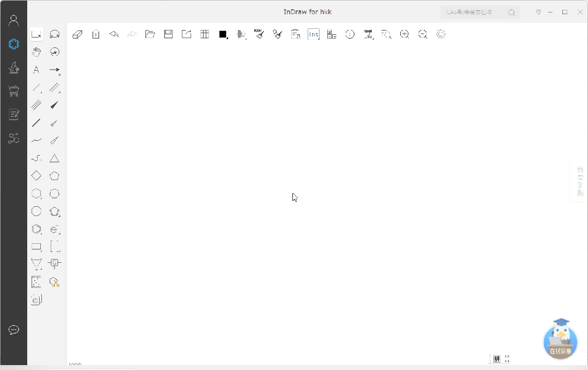
Task: Choose the cyclopentane ring tool
Action: (54, 175)
